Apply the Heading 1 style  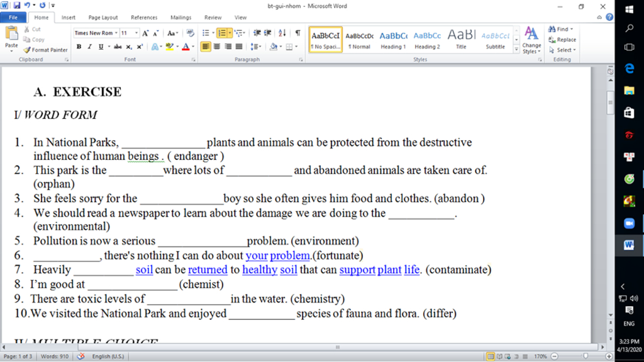[393, 40]
